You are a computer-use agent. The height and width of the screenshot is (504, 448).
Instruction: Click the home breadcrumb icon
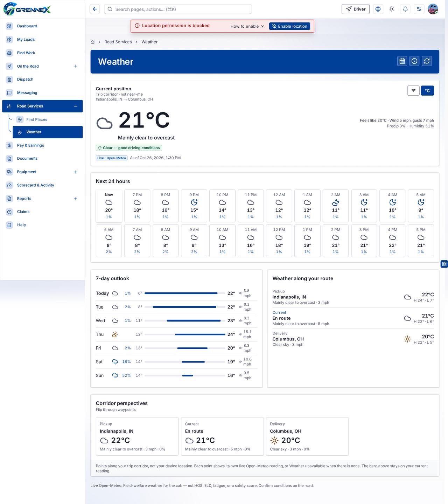(92, 42)
